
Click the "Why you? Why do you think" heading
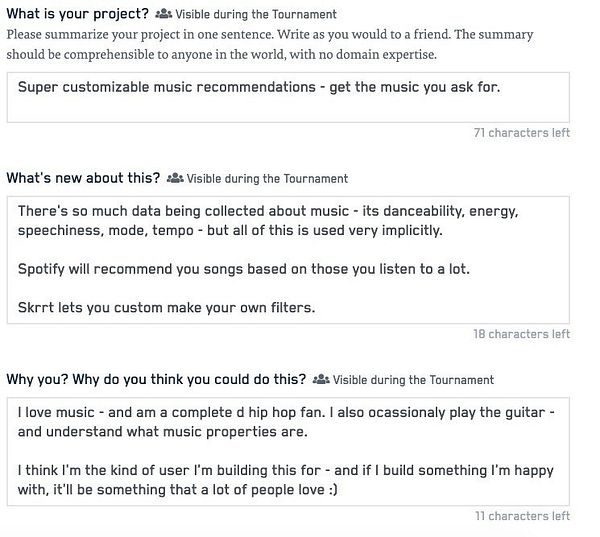(x=156, y=379)
